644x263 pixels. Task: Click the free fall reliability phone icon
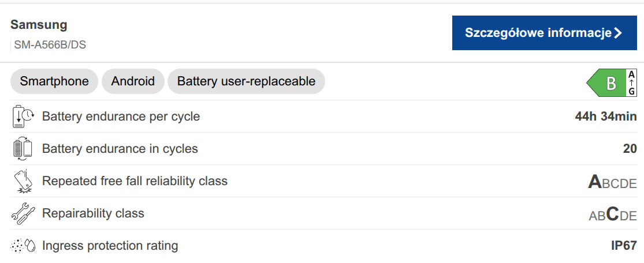(x=23, y=181)
